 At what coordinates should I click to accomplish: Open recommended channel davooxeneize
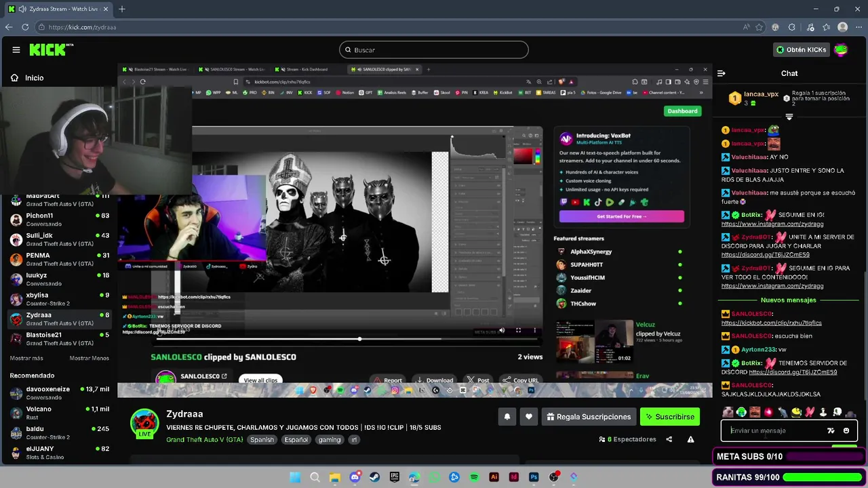(x=59, y=393)
